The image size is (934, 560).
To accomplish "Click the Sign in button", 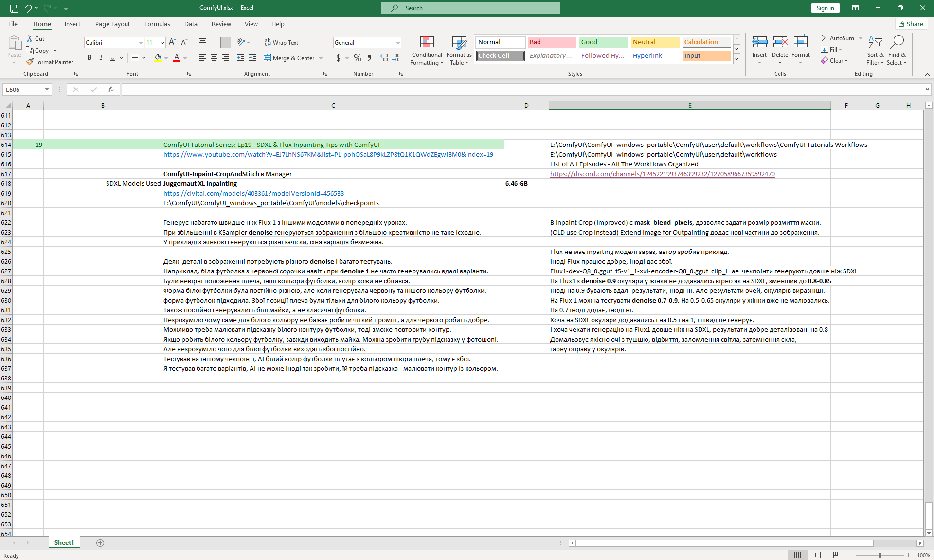I will click(825, 8).
